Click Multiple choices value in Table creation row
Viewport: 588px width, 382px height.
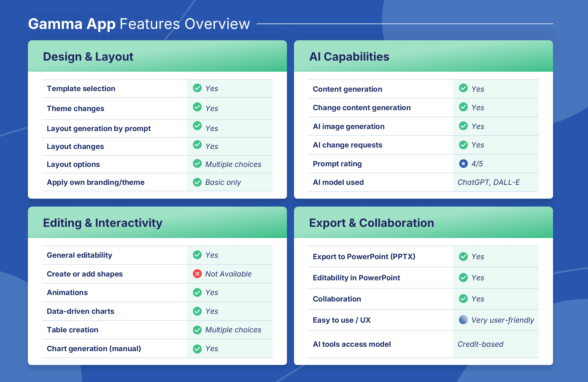coord(233,330)
